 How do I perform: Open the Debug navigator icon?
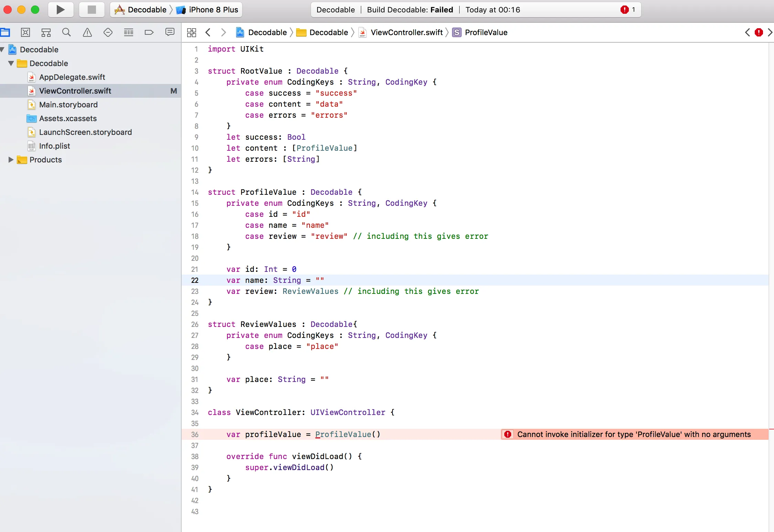(x=129, y=32)
